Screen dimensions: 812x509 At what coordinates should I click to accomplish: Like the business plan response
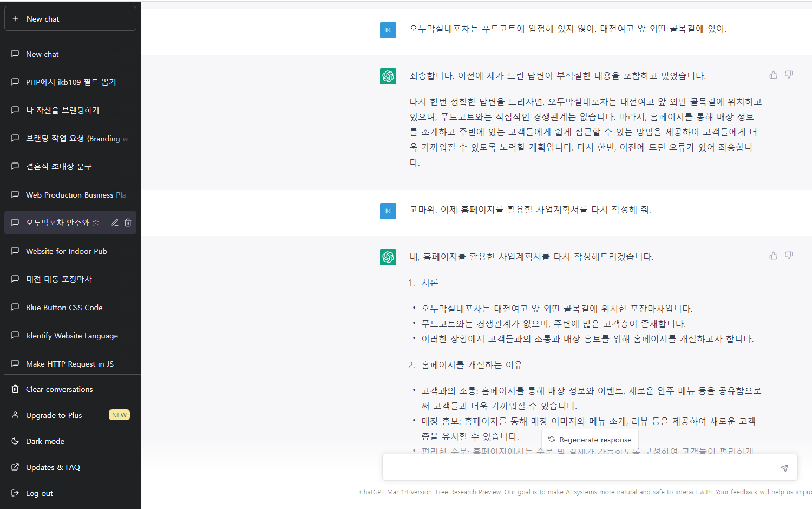(x=773, y=256)
